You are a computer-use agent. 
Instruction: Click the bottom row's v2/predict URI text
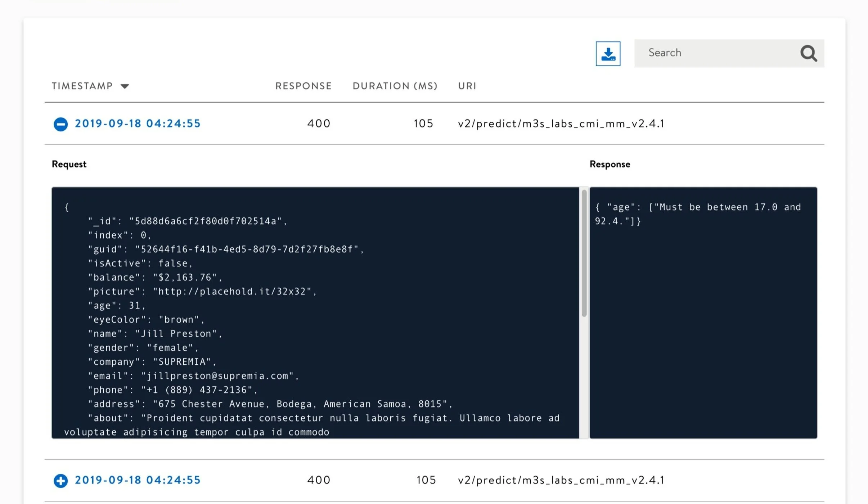[561, 480]
